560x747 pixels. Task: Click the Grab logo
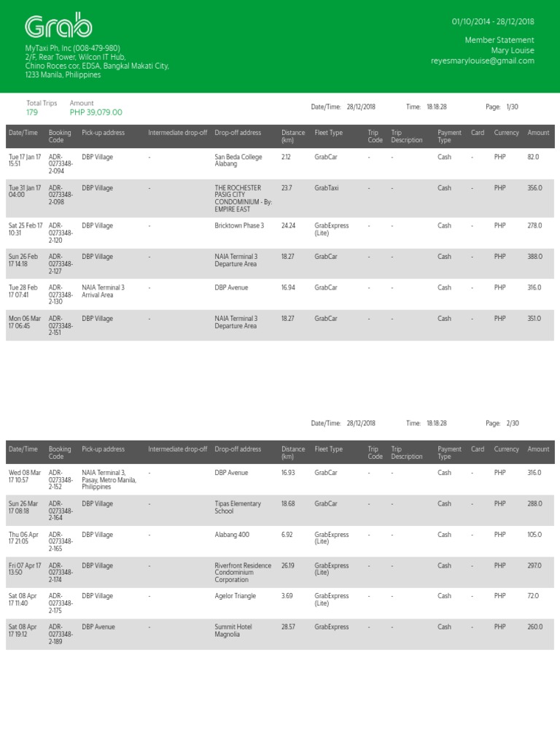(58, 26)
